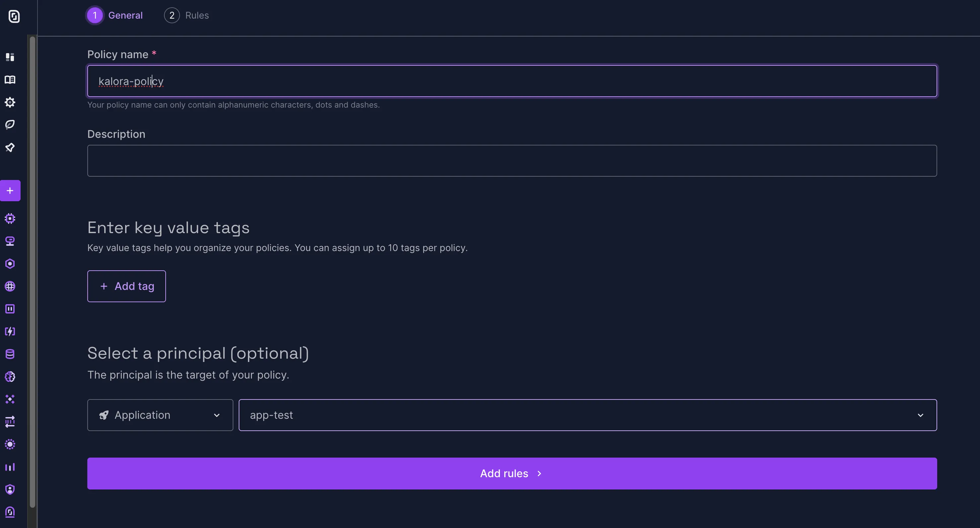Open the Application principal type dropdown
The width and height of the screenshot is (980, 528).
pyautogui.click(x=160, y=415)
